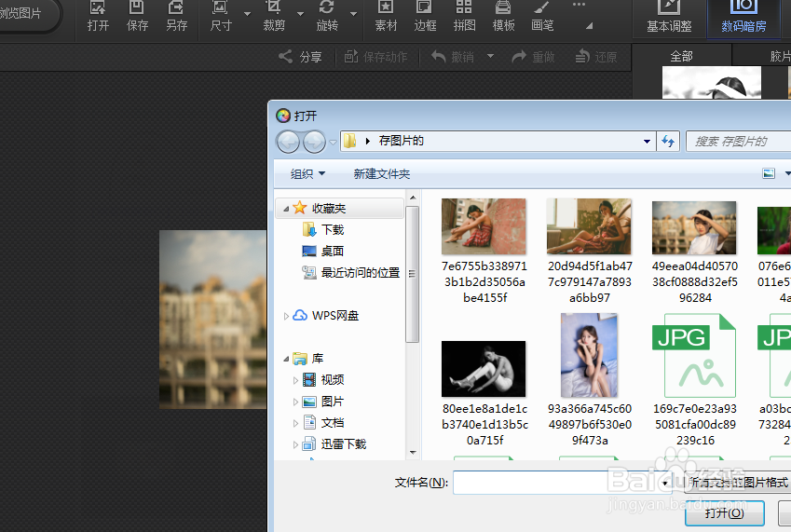791x532 pixels.
Task: Click the navigation pane scrollbar down arrow
Action: [413, 452]
